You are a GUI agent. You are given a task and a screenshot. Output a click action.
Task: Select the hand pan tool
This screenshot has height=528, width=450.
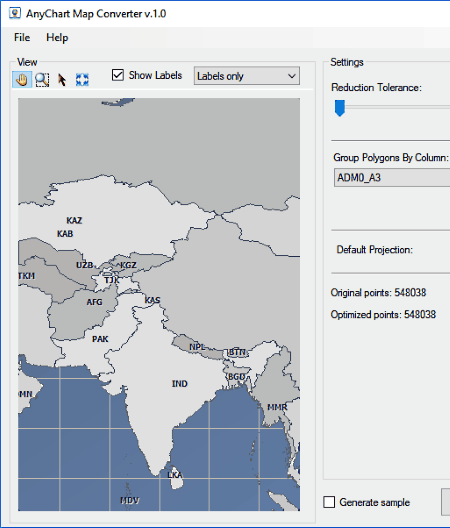[22, 80]
